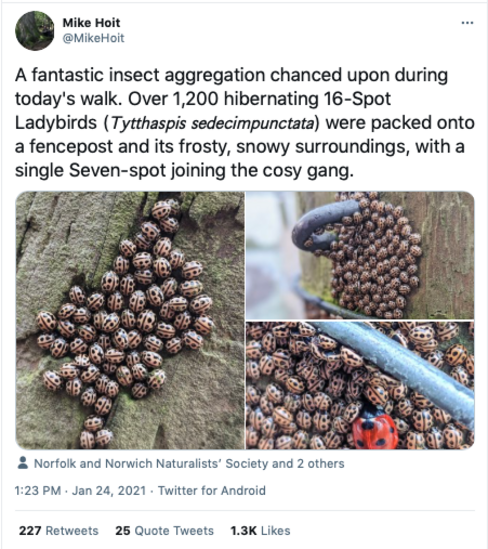Open the photo of ladybirds on metal hook

tap(360, 255)
